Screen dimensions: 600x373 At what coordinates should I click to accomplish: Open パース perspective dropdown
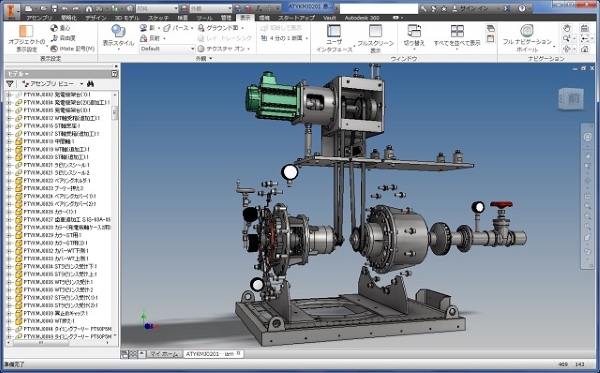click(x=192, y=28)
